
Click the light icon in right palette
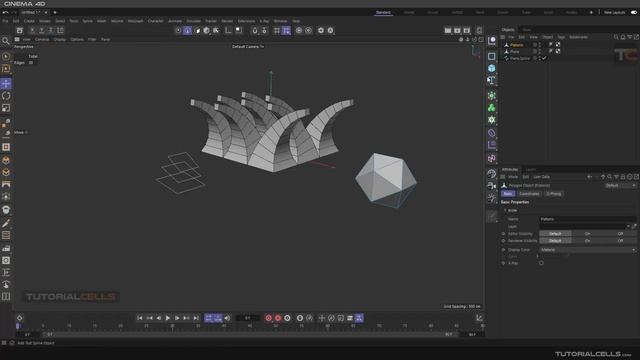click(x=491, y=198)
